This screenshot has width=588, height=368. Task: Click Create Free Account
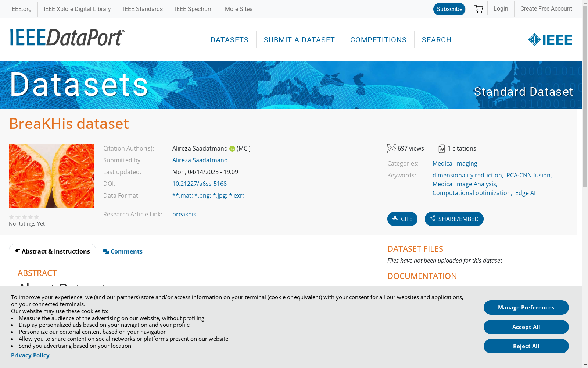click(x=546, y=9)
